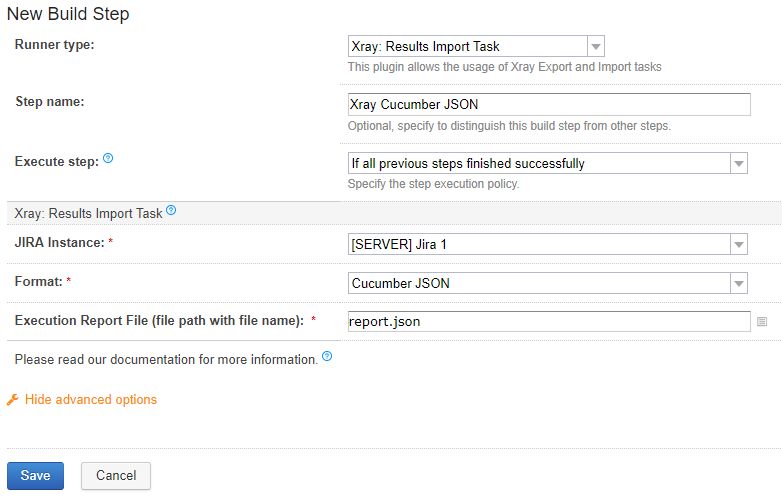Screen dimensions: 782x500
Task: Click the Save button
Action: (35, 476)
